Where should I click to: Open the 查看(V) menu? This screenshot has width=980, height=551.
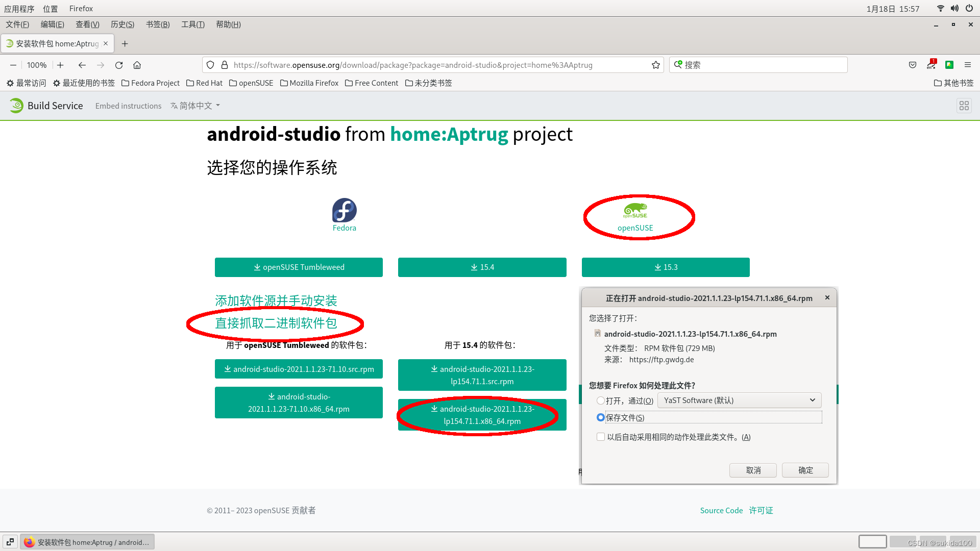[x=87, y=24]
